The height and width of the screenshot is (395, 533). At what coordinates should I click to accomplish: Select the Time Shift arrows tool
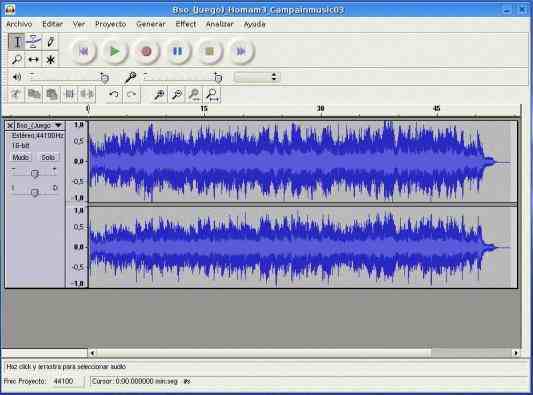click(x=33, y=60)
